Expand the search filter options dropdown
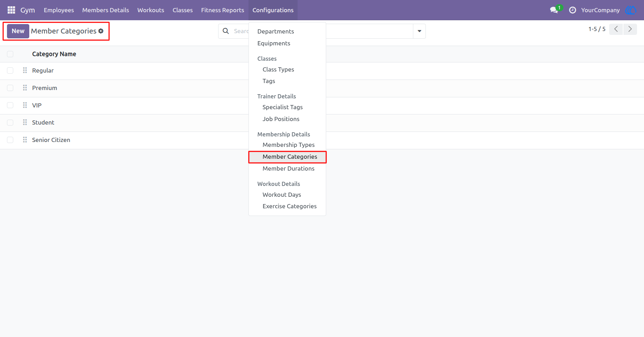The width and height of the screenshot is (644, 337). (x=419, y=31)
